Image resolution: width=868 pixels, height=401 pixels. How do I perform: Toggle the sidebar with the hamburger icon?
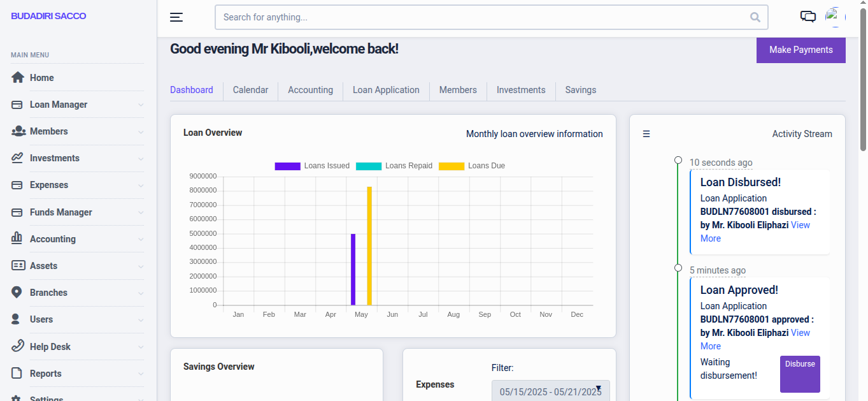[176, 17]
